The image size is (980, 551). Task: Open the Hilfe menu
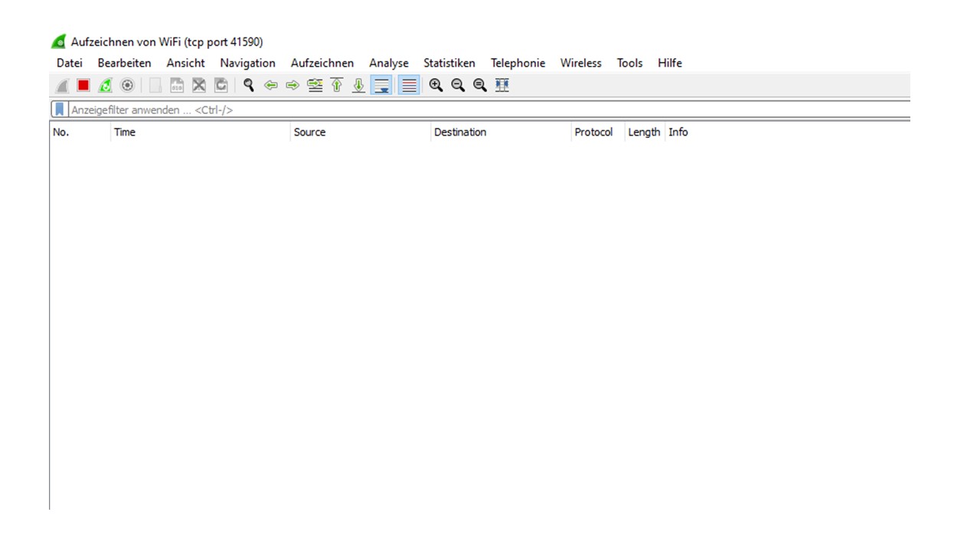[x=670, y=64]
